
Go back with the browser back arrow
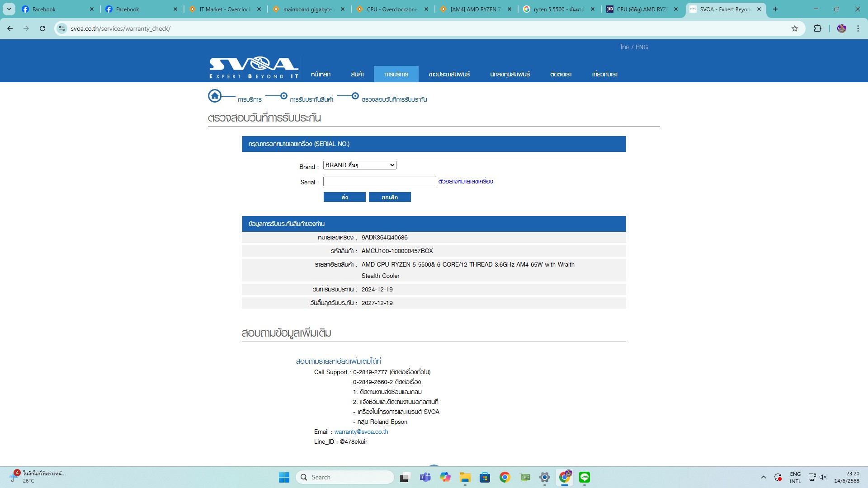[x=10, y=28]
